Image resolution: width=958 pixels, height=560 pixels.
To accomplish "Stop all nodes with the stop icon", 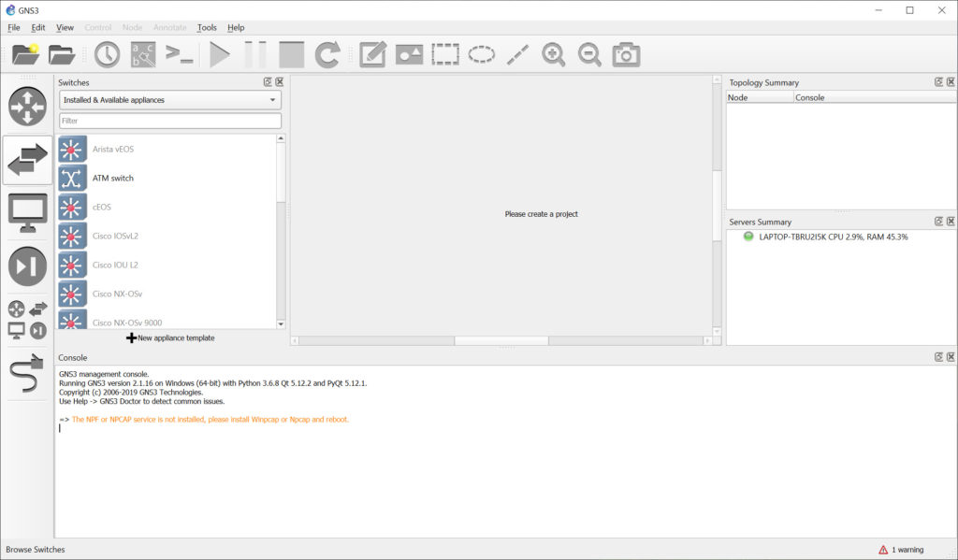I will tap(292, 55).
